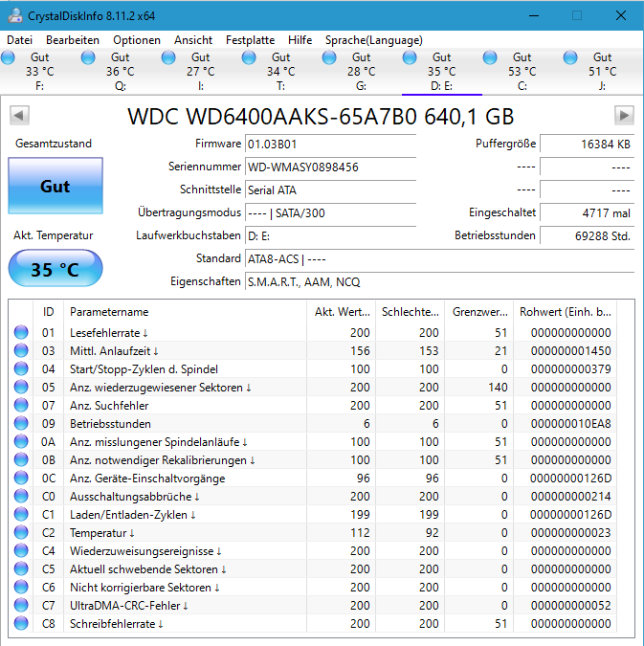Open the Sprache(Language) menu
Screen dimensions: 644x646
pyautogui.click(x=374, y=40)
